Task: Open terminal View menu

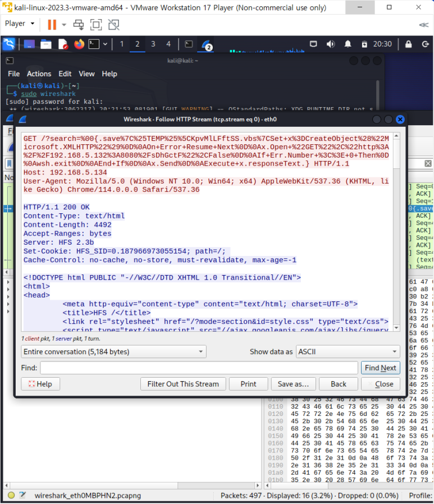Action: click(87, 74)
